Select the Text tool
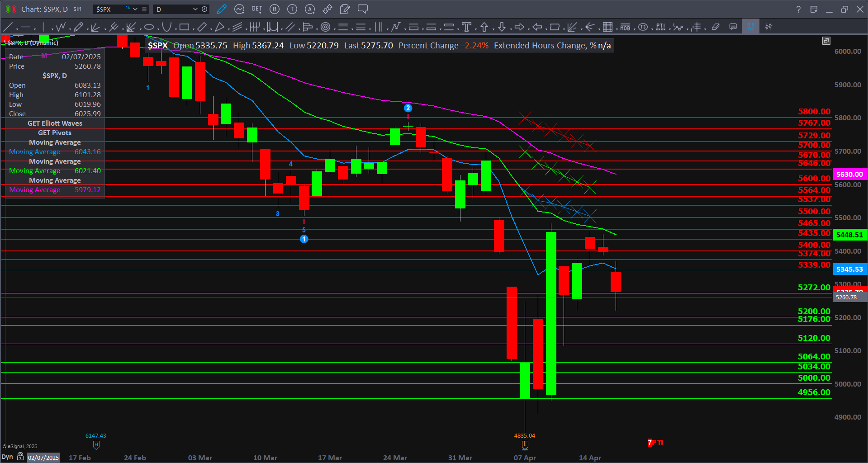868x463 pixels. [466, 27]
